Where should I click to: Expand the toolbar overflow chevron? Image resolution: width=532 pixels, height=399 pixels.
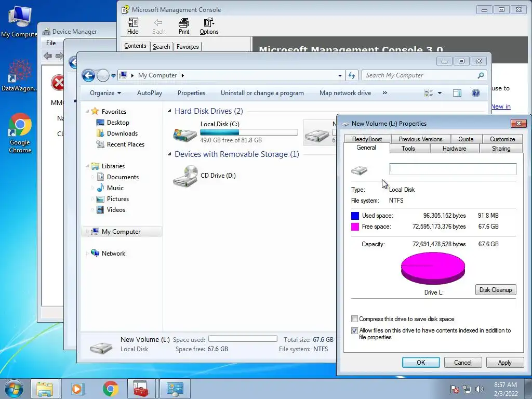[385, 92]
